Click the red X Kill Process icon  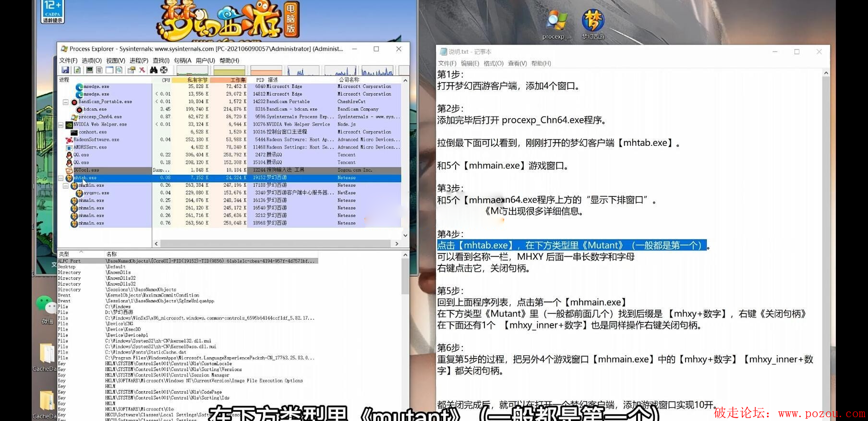(x=142, y=70)
